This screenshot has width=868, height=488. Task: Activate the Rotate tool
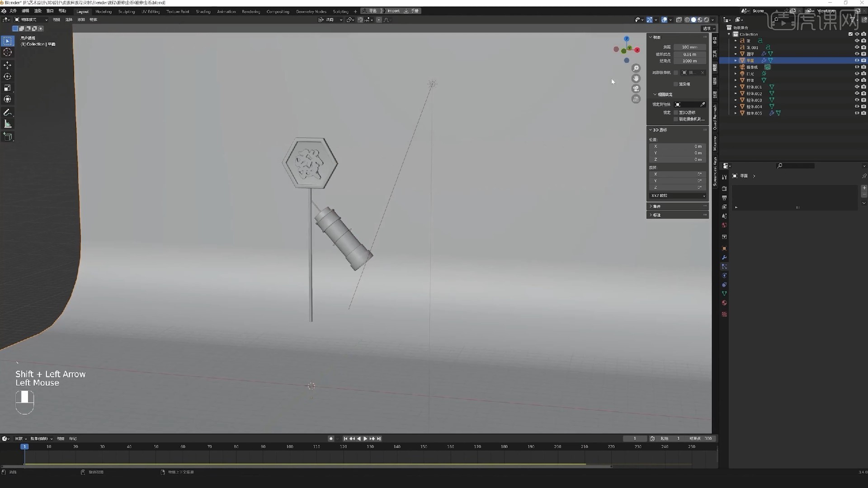tap(7, 76)
